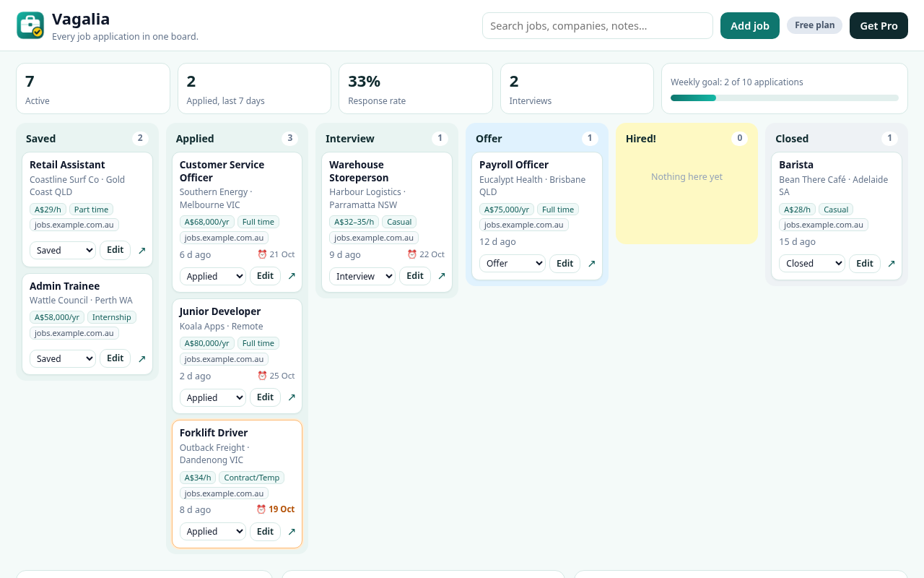Click the Response rate 33% stat card
Screen dimensions: 924x578
point(416,89)
